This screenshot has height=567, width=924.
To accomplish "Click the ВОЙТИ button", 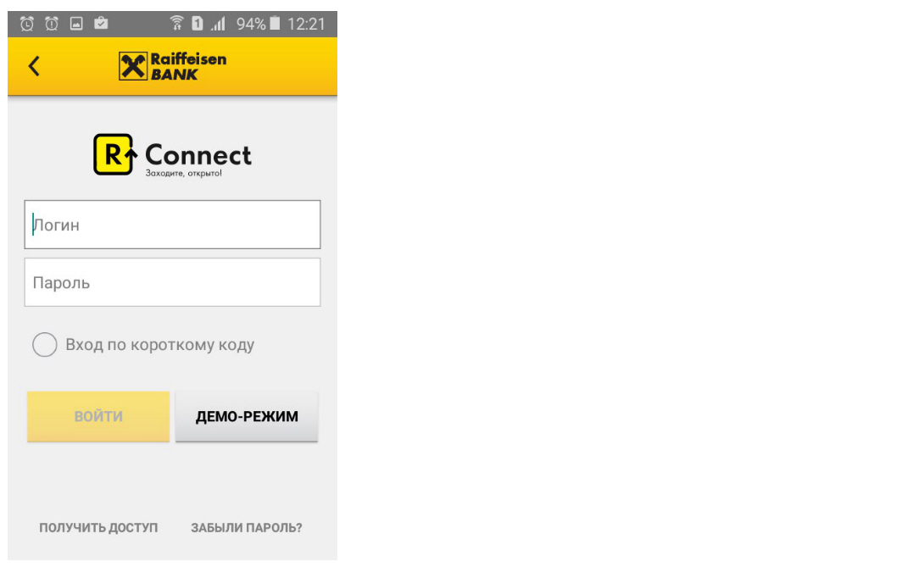I will pyautogui.click(x=98, y=416).
